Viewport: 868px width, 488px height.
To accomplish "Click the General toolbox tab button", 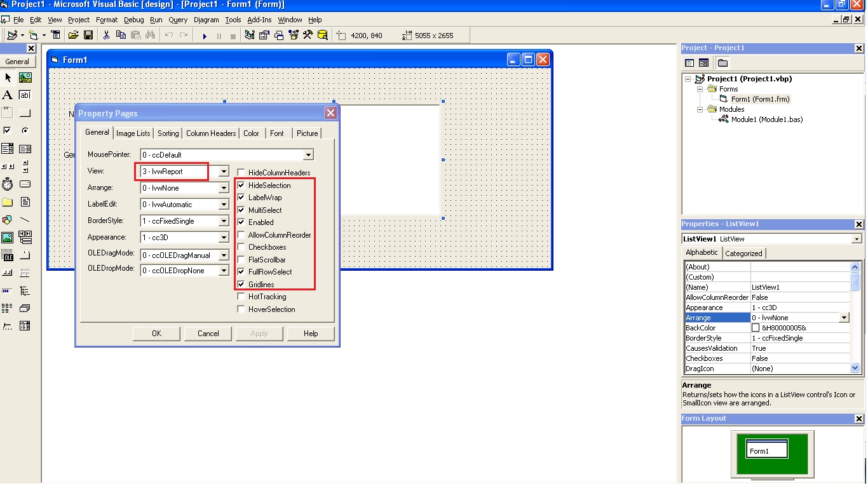I will pos(18,62).
